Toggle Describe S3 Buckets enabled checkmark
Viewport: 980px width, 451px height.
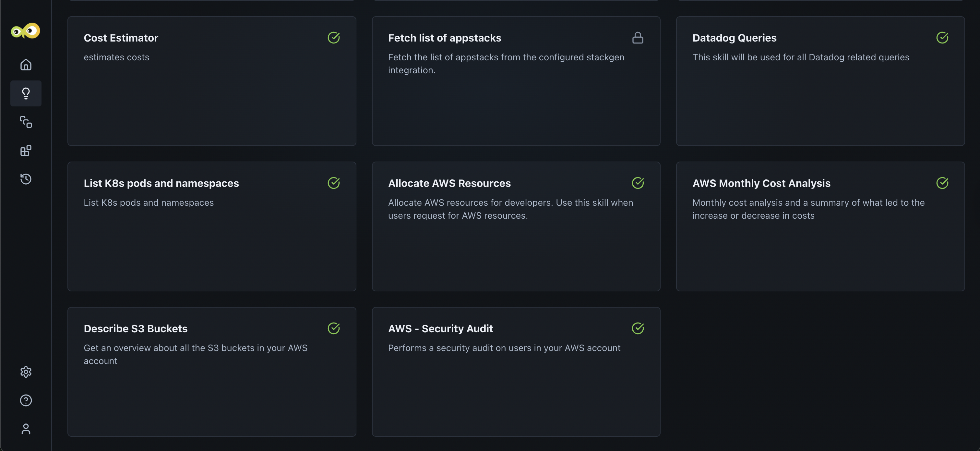[x=334, y=328]
